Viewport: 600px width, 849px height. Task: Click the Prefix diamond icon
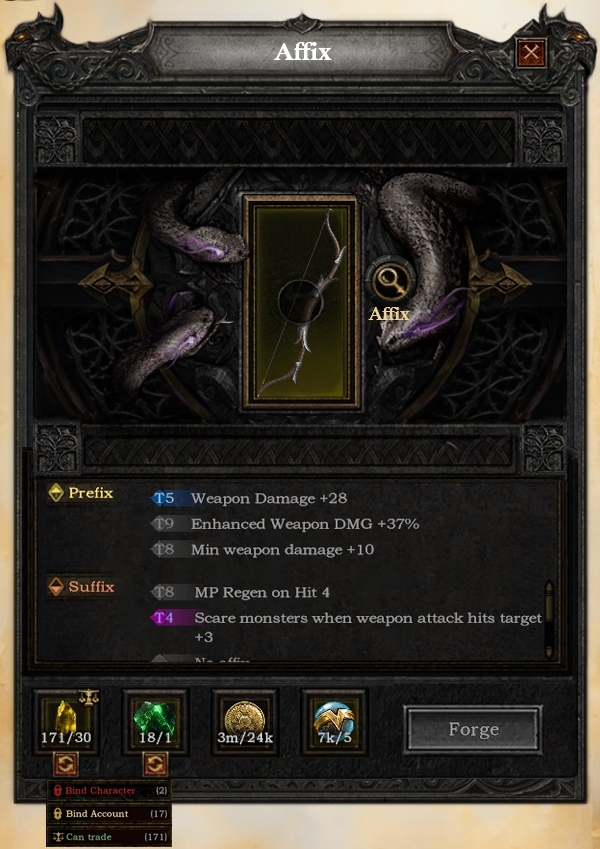point(56,493)
